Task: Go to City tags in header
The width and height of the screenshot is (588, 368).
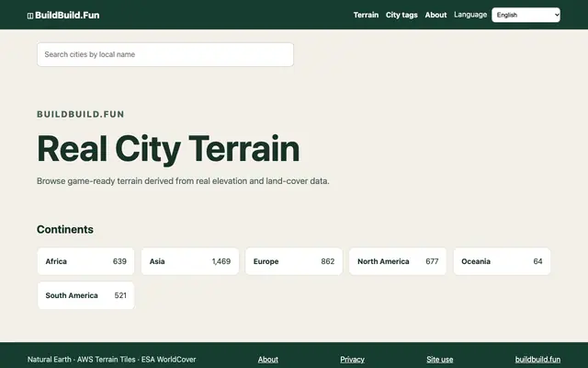Action: click(x=401, y=15)
